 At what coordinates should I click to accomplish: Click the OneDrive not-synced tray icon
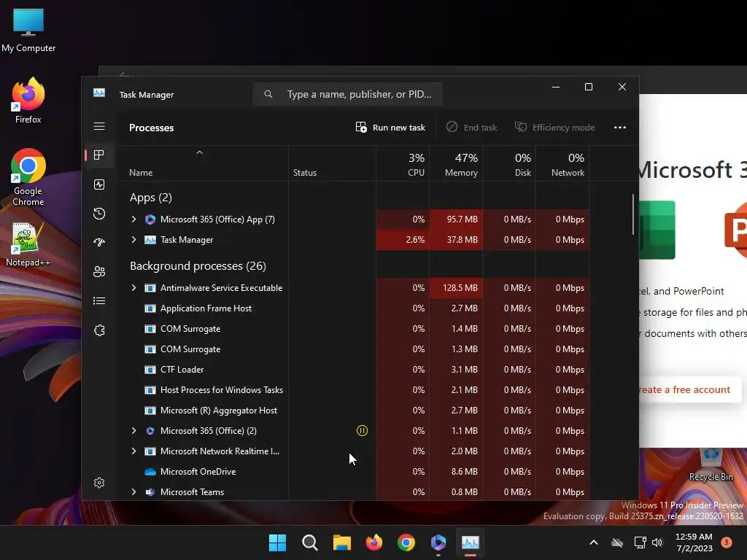pyautogui.click(x=617, y=542)
